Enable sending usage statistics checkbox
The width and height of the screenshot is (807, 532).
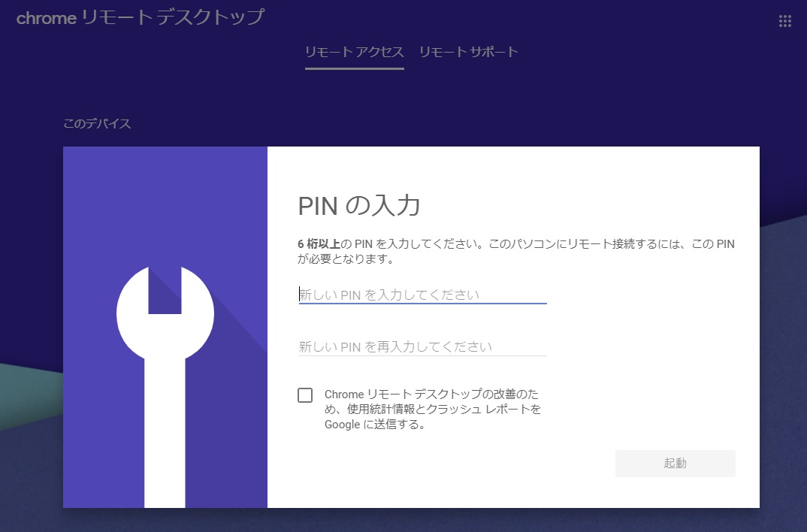click(305, 395)
